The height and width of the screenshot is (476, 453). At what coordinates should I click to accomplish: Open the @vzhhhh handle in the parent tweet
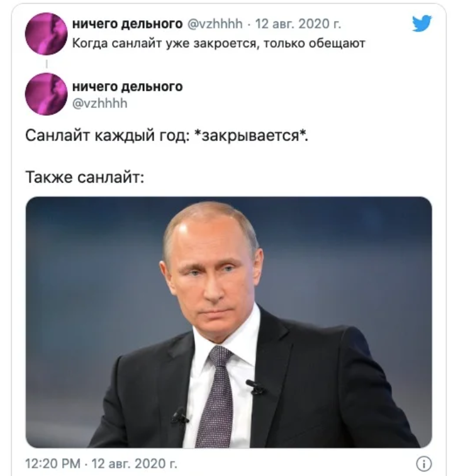coord(215,23)
